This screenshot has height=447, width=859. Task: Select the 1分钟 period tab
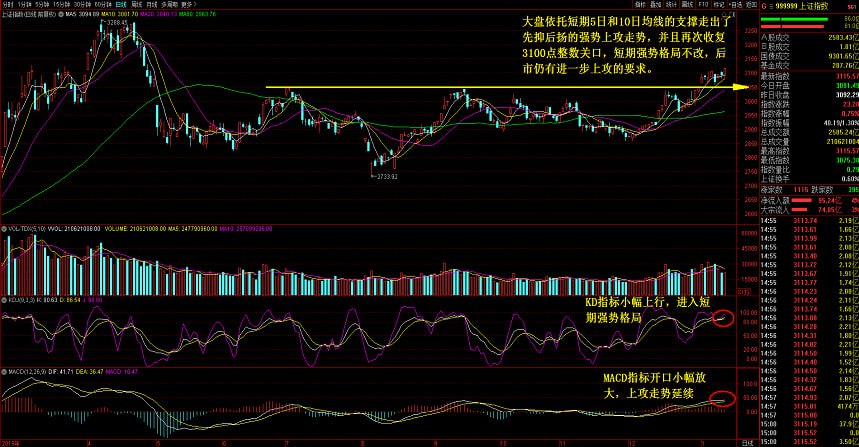[25, 4]
